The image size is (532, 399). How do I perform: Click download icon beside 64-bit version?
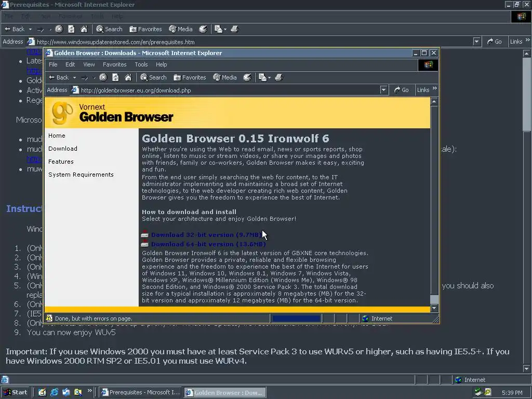(145, 243)
